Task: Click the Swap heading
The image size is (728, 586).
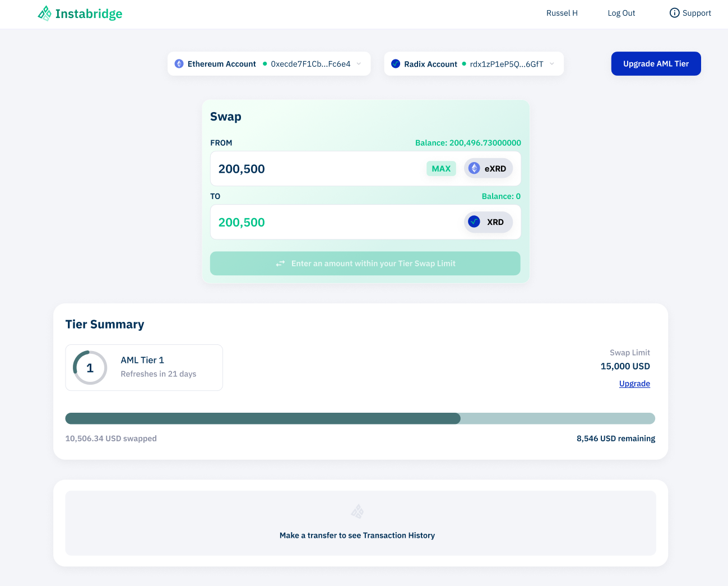Action: (226, 117)
